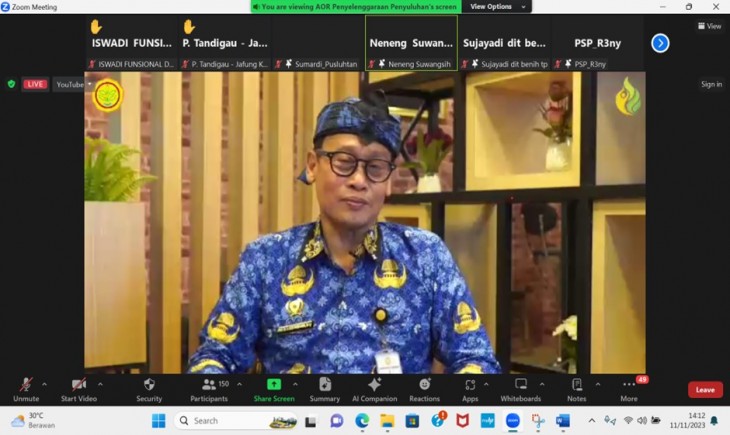The image size is (730, 435).
Task: Click the red Leave button
Action: pyautogui.click(x=705, y=390)
